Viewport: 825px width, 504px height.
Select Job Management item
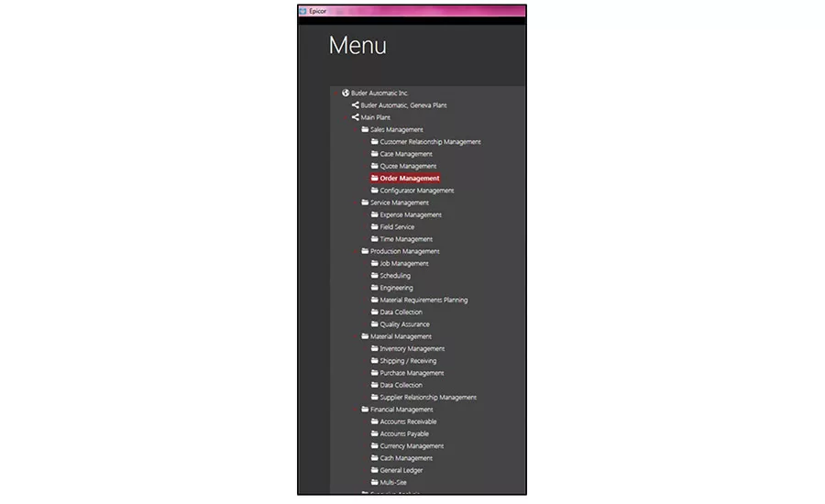(x=404, y=264)
